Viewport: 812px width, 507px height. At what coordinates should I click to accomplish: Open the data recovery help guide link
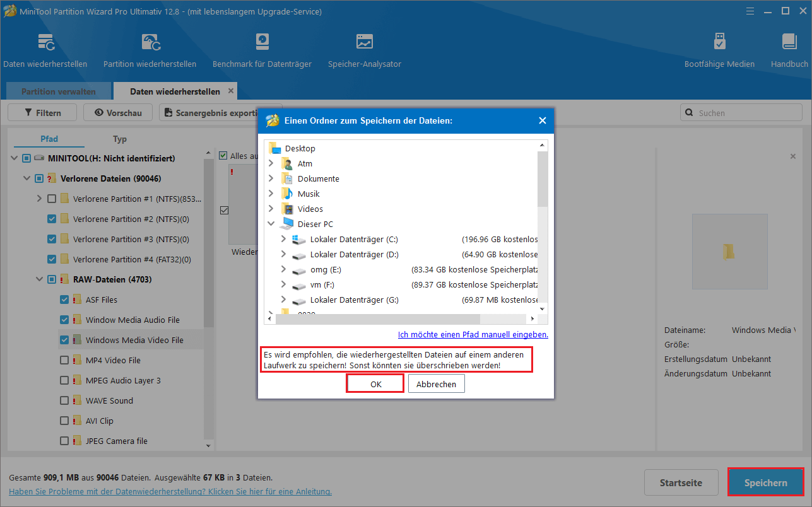point(170,491)
